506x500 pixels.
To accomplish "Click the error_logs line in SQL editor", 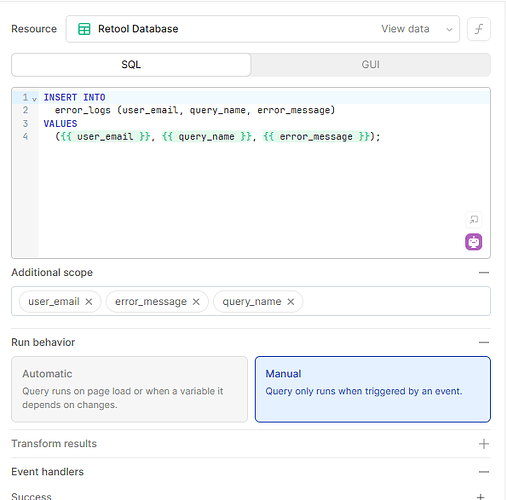I will (195, 110).
